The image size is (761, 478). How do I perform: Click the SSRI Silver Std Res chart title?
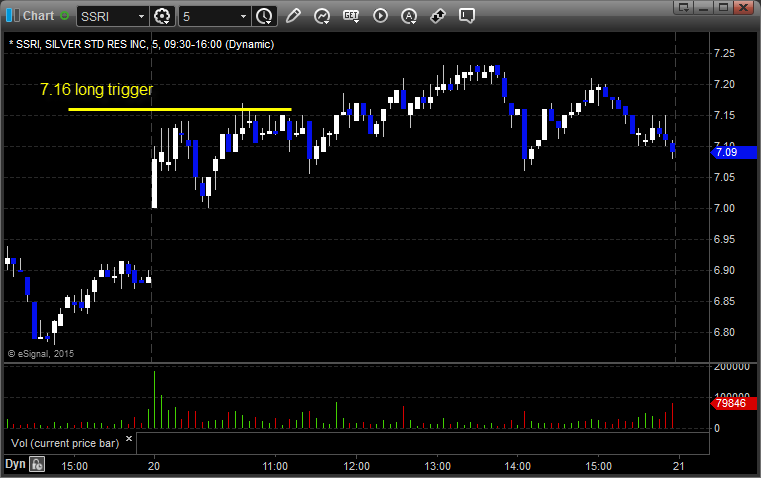[141, 44]
